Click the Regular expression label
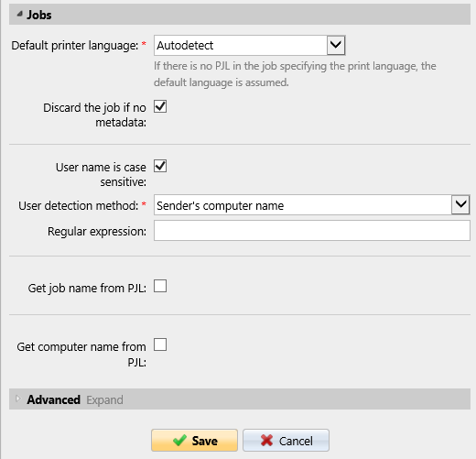The image size is (476, 459). 97,231
